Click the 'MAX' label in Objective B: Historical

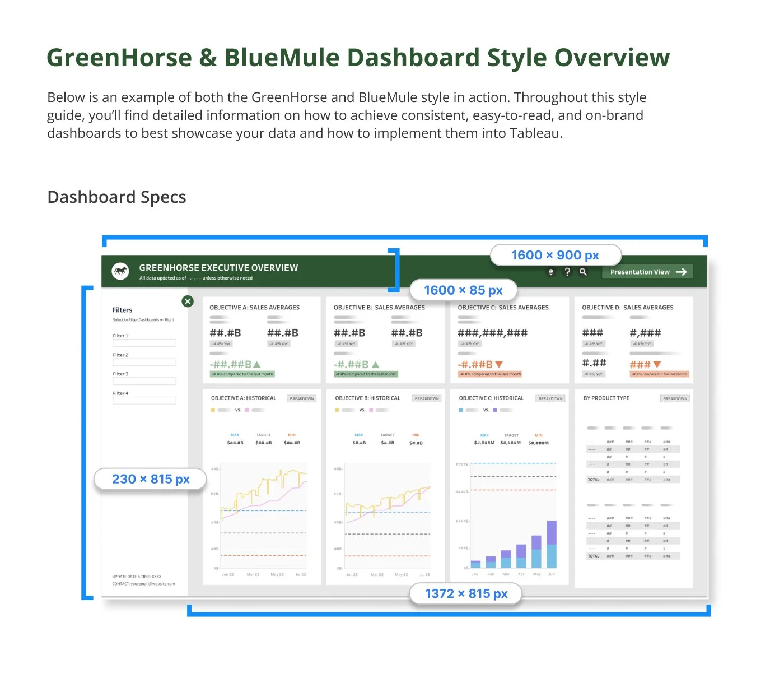click(359, 435)
